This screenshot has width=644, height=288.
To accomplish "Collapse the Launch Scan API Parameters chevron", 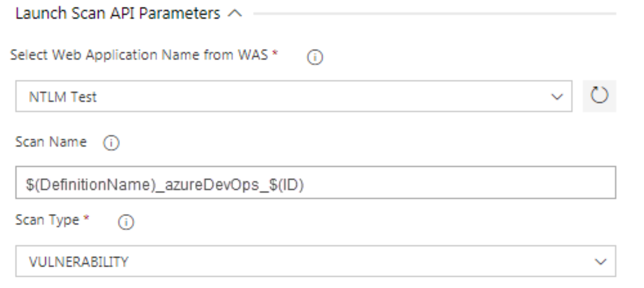I will [x=235, y=14].
